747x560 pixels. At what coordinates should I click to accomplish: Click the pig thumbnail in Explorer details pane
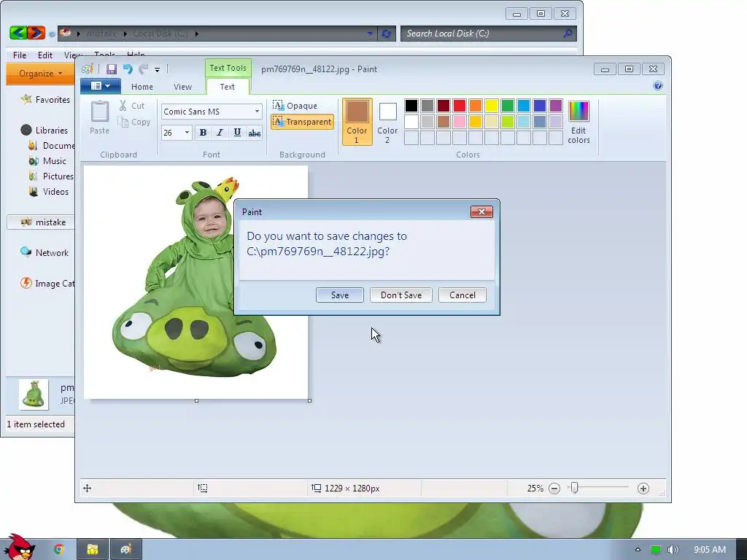[x=34, y=394]
